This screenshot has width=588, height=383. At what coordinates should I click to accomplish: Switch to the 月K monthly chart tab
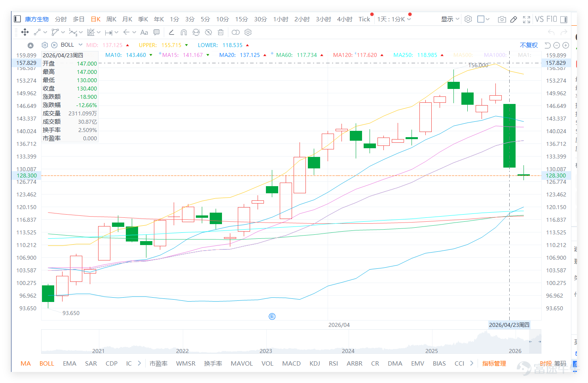point(127,19)
